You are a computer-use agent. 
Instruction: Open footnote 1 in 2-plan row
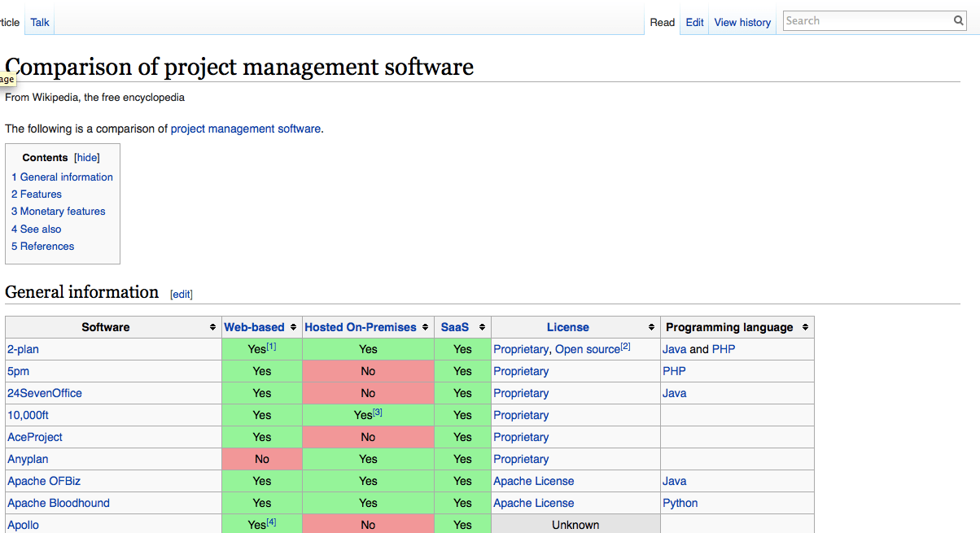(272, 346)
